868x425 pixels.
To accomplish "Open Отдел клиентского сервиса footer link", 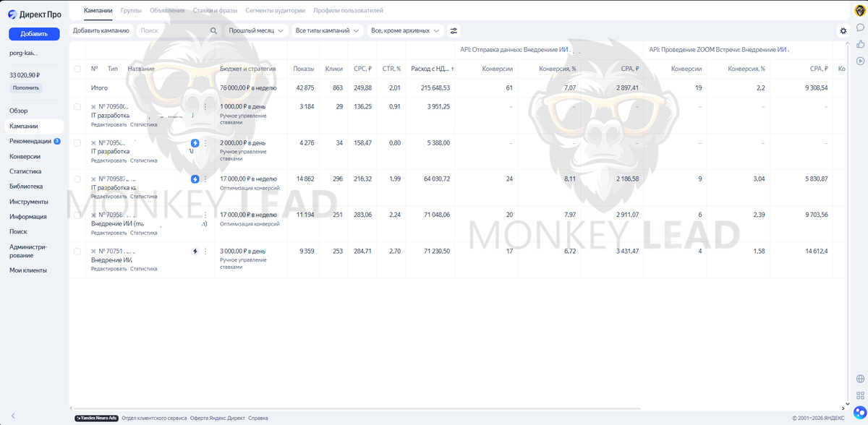I will (154, 418).
